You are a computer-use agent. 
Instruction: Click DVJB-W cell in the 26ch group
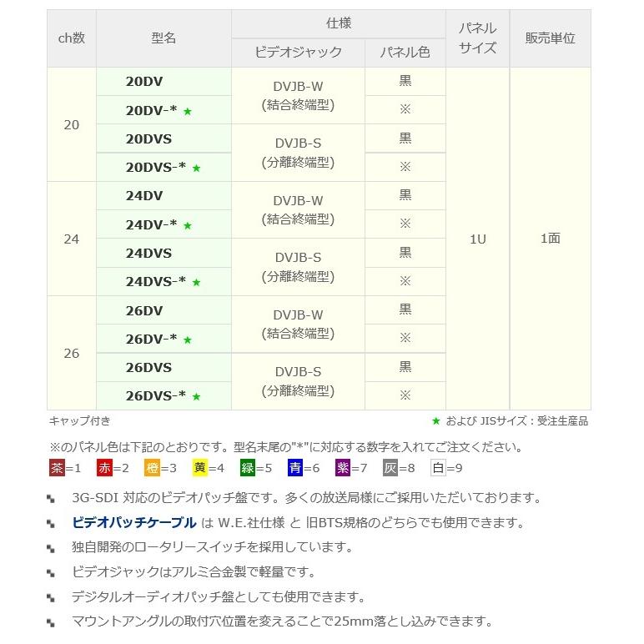click(298, 324)
